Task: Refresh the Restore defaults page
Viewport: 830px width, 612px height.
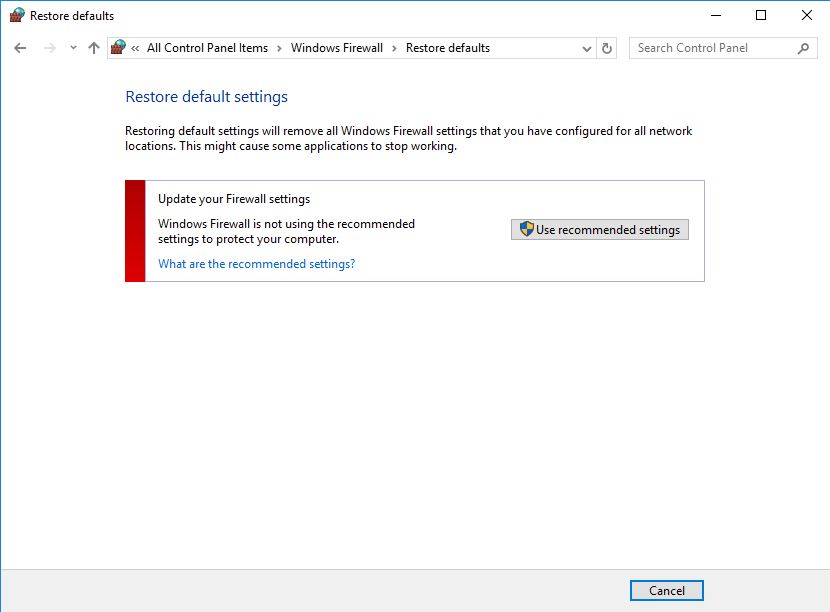Action: [607, 48]
